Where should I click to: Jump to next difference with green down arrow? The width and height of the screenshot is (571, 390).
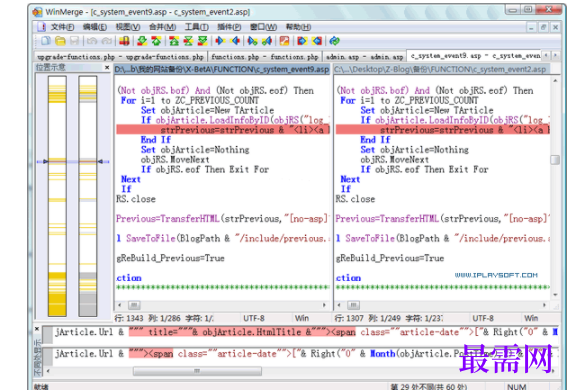pos(142,41)
